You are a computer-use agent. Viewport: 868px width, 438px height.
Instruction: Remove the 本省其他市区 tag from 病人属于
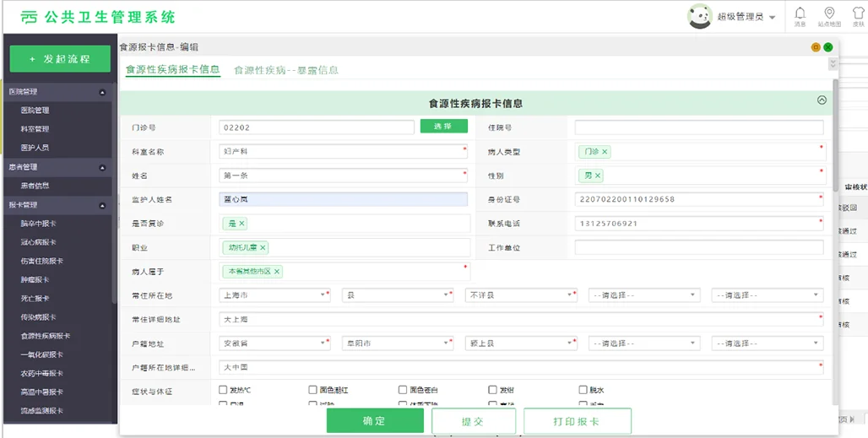(x=277, y=272)
